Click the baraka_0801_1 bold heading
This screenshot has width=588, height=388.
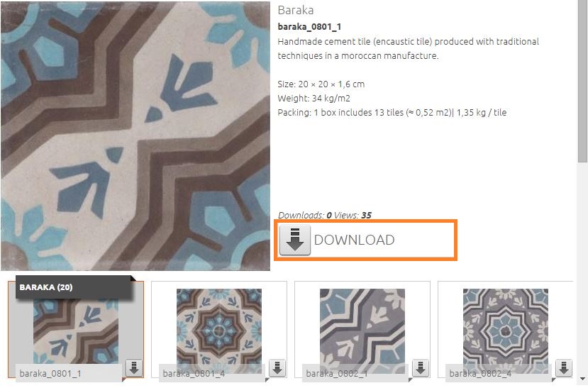309,27
